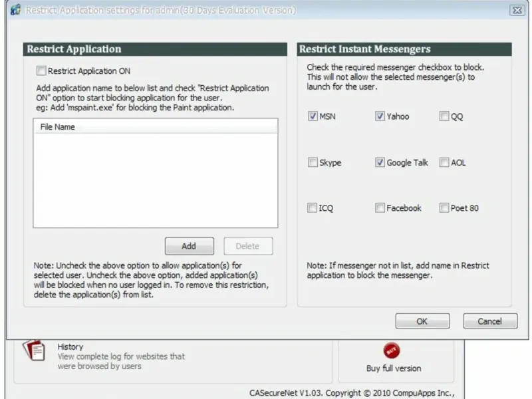Uncheck the MSN messenger checkbox
The width and height of the screenshot is (532, 399).
(313, 116)
